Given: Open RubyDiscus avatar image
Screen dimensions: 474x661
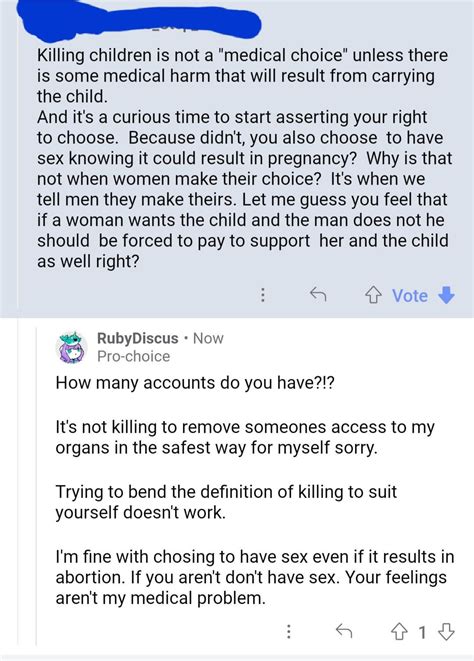Looking at the screenshot, I should pyautogui.click(x=71, y=347).
